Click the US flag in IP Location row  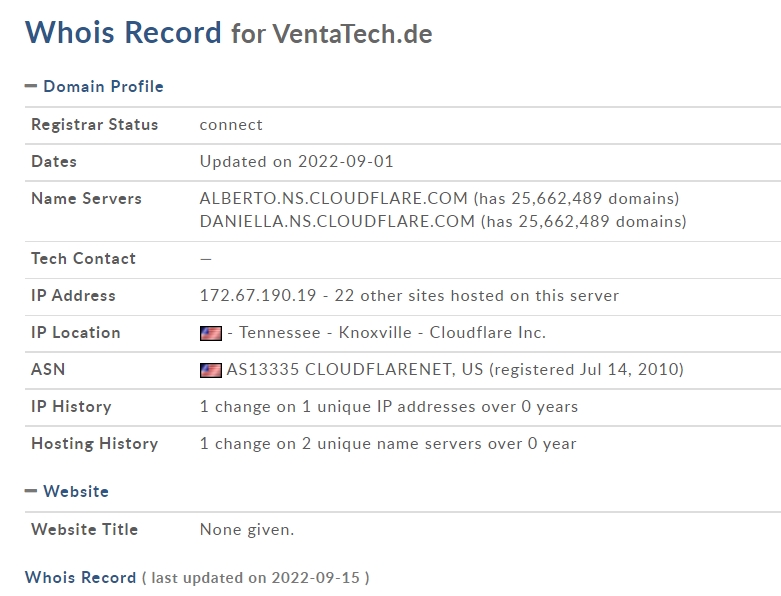click(211, 333)
